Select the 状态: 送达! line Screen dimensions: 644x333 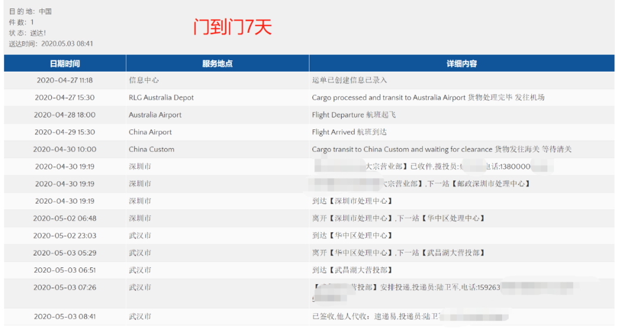coord(27,33)
